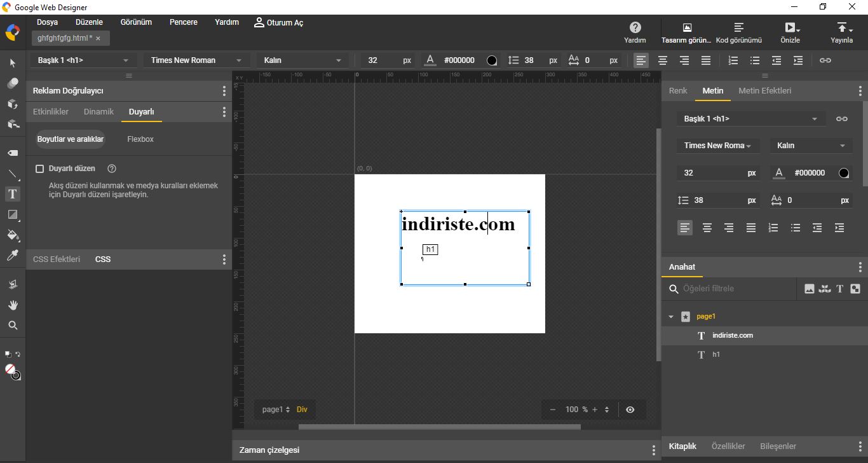Viewport: 868px width, 463px height.
Task: Open the Pencere menu
Action: click(184, 22)
